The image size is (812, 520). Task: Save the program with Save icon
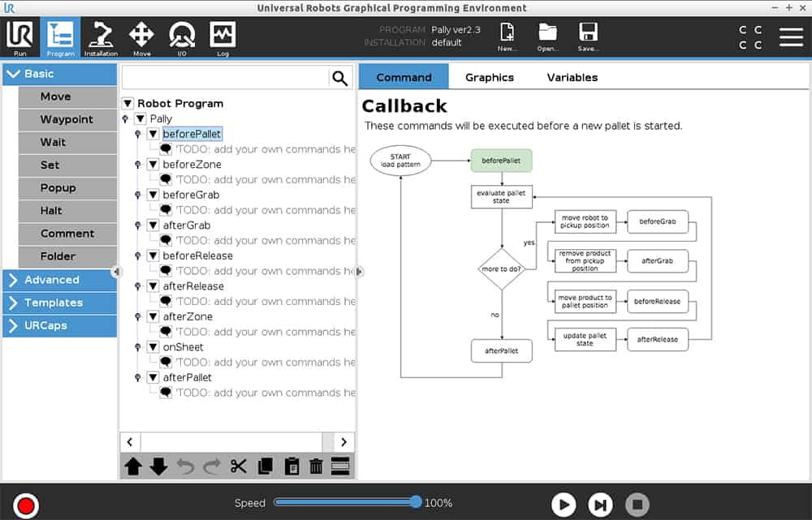tap(588, 37)
